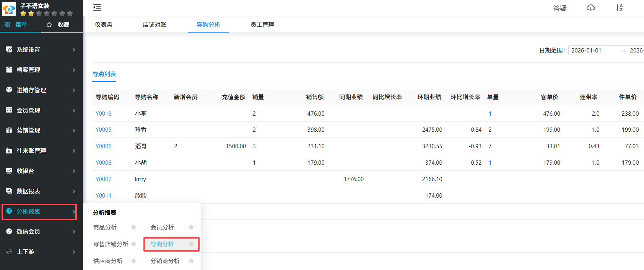Expand the 进销存管理 menu chevron
Image resolution: width=644 pixels, height=270 pixels.
click(x=74, y=90)
